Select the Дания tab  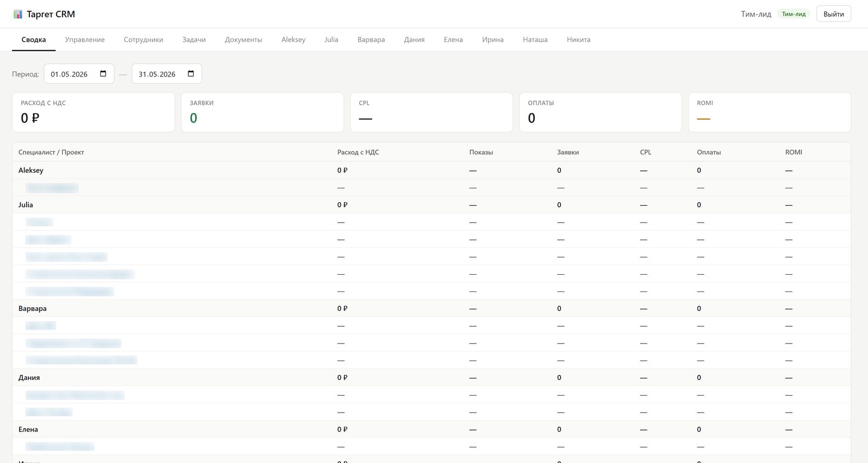pos(414,40)
